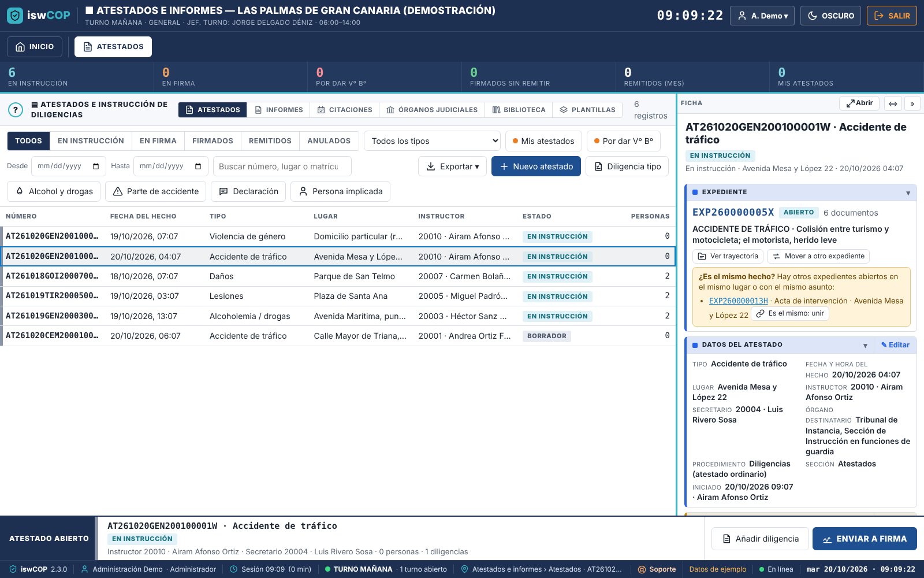The width and height of the screenshot is (924, 578).
Task: Filter the list by EN FIRMA status
Action: (x=158, y=141)
